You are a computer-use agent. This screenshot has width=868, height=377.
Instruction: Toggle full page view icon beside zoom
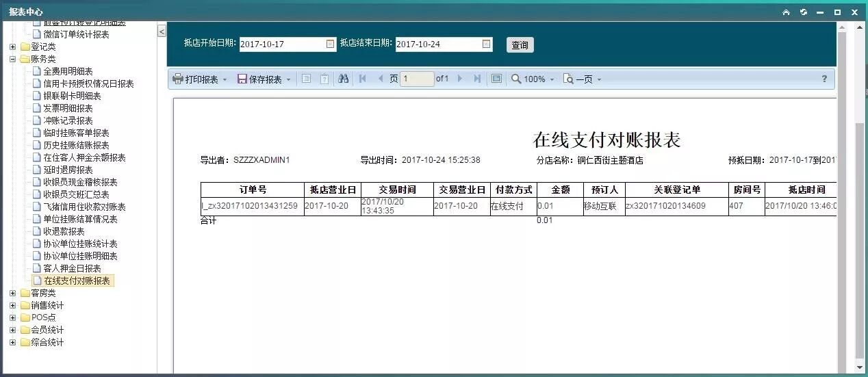[x=497, y=79]
